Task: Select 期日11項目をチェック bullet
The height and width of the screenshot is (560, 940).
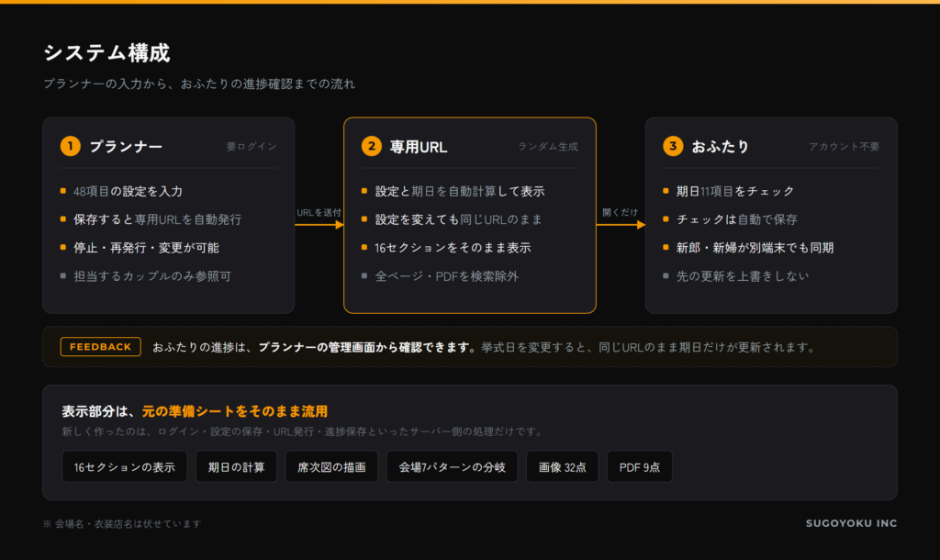Action: coord(735,191)
